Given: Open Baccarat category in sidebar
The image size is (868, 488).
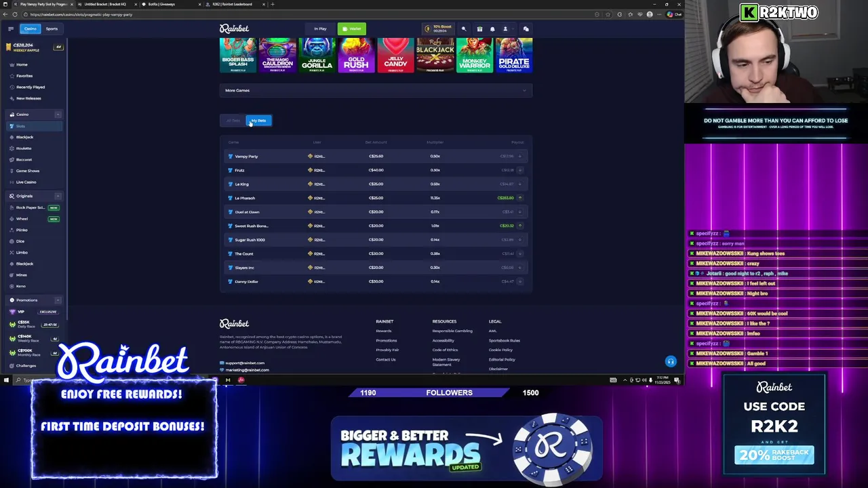Looking at the screenshot, I should click(x=24, y=159).
